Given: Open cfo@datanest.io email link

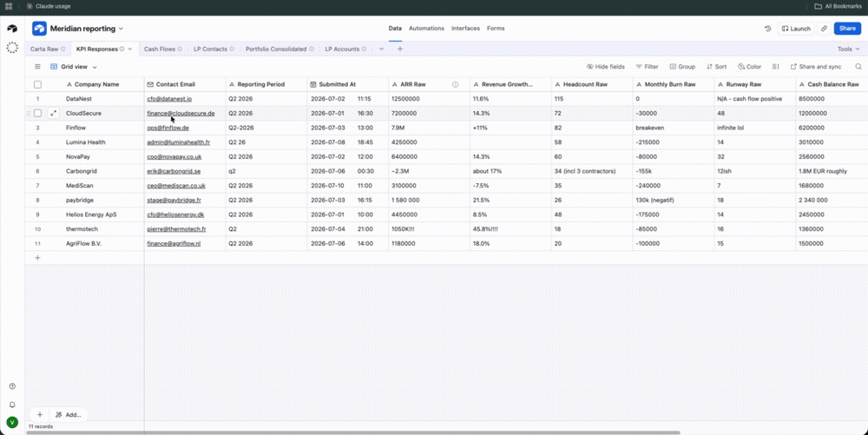Looking at the screenshot, I should [x=169, y=99].
